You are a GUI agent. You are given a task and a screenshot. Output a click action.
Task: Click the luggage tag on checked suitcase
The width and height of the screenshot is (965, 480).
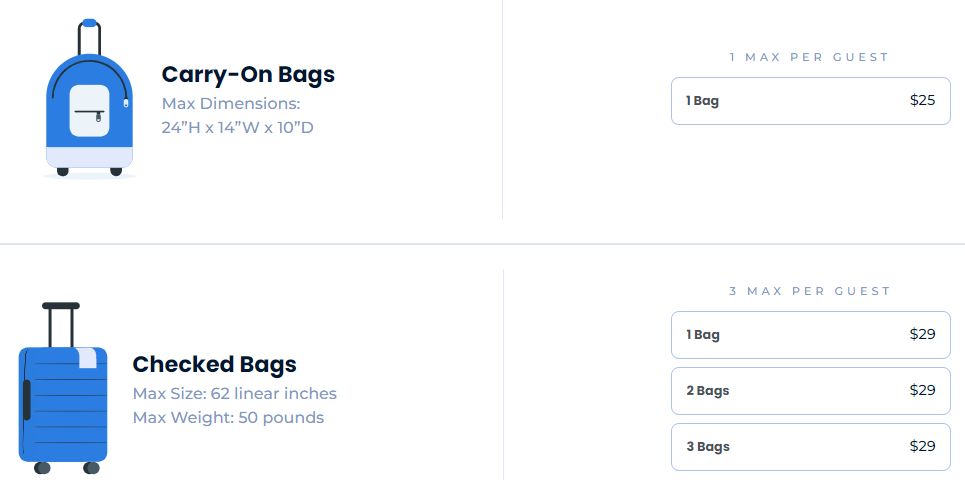tap(87, 358)
